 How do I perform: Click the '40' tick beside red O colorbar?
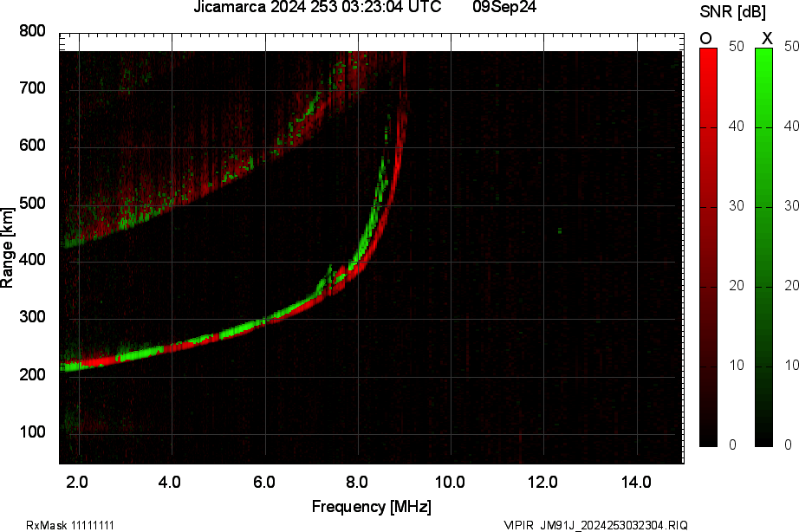(736, 126)
